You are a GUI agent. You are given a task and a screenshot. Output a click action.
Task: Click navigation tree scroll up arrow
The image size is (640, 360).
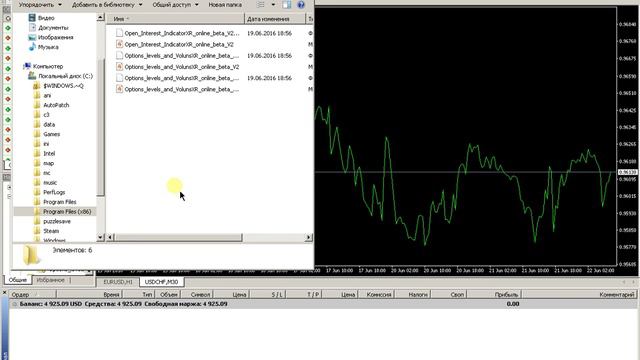point(100,17)
